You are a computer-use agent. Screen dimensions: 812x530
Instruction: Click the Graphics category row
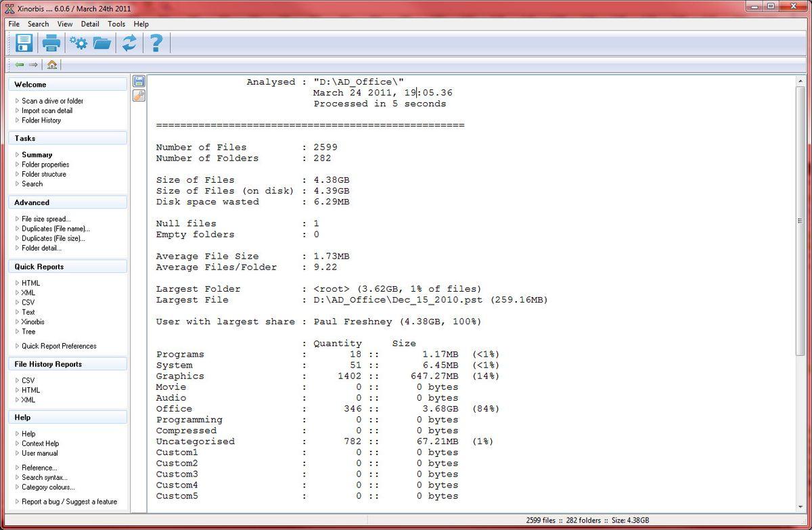[x=328, y=376]
